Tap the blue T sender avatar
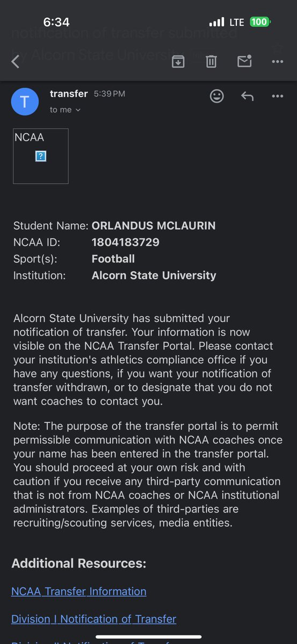 [x=25, y=101]
